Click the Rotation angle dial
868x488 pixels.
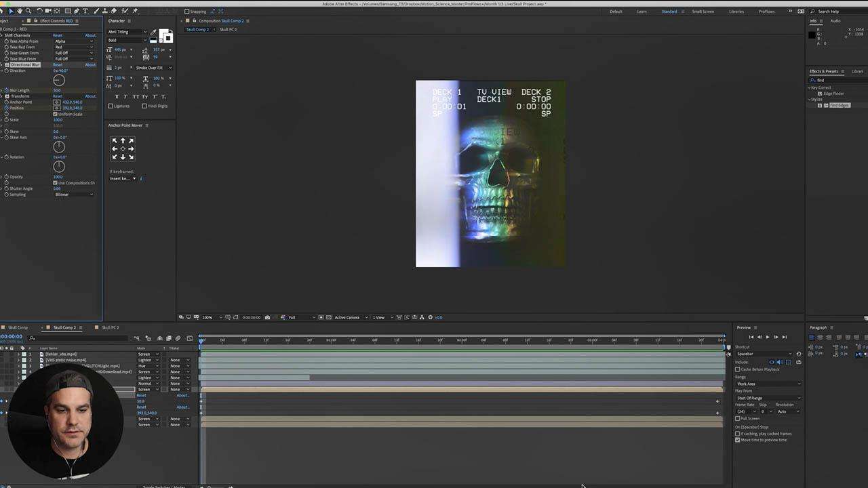click(59, 166)
